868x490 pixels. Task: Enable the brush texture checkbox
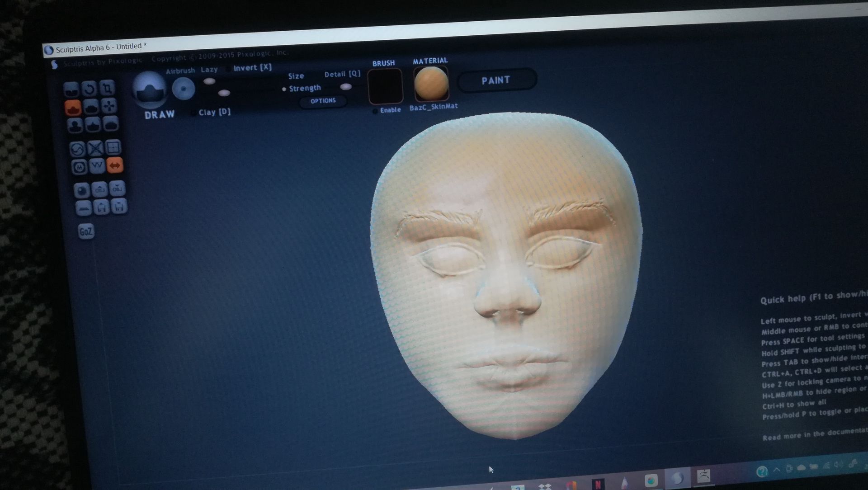[x=375, y=111]
